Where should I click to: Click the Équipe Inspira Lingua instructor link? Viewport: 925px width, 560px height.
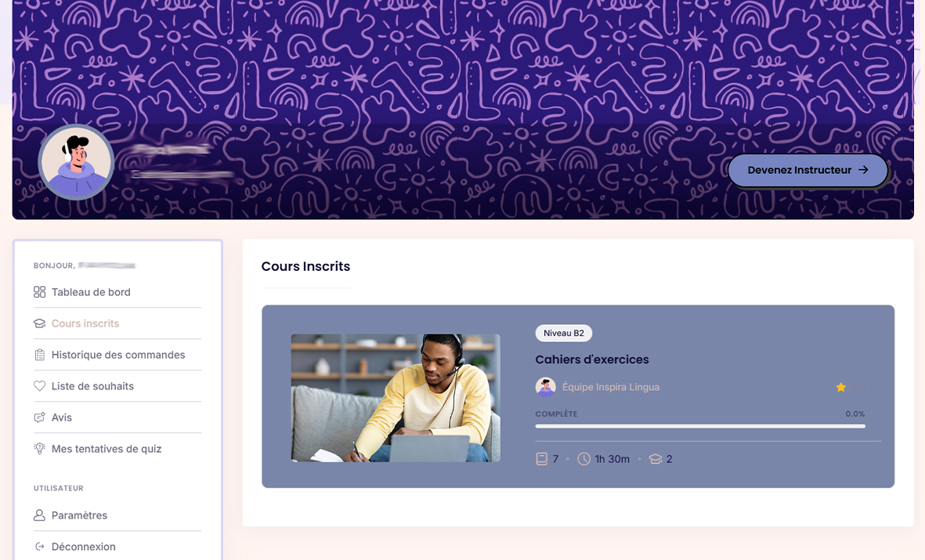(611, 387)
